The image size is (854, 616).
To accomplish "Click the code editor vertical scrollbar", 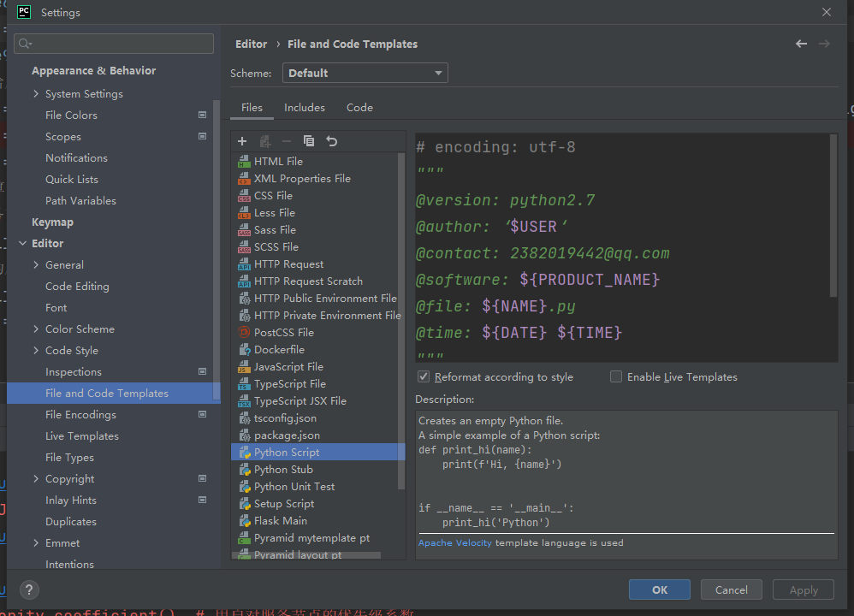I will click(833, 216).
